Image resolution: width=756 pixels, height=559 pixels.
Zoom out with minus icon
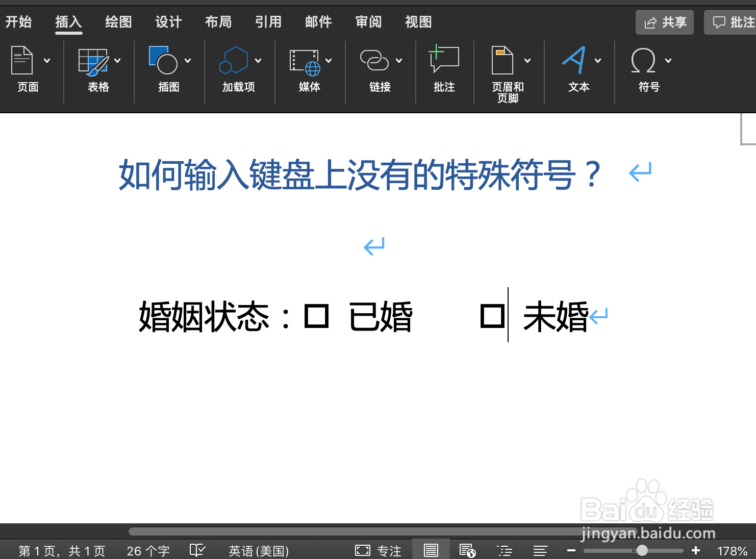571,550
